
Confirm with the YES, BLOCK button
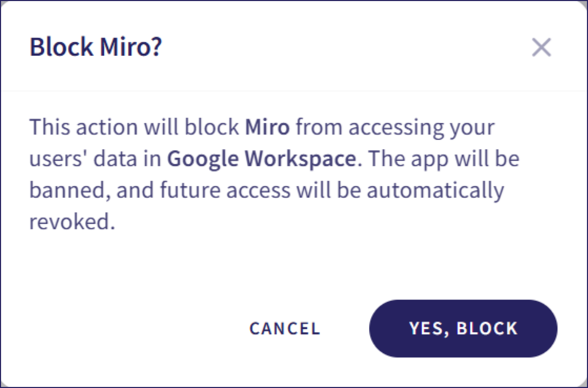463,329
